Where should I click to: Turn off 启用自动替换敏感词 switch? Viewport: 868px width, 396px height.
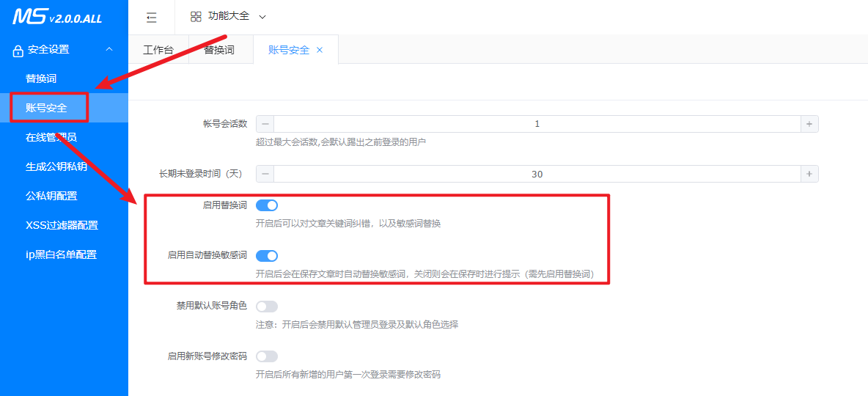(x=267, y=255)
